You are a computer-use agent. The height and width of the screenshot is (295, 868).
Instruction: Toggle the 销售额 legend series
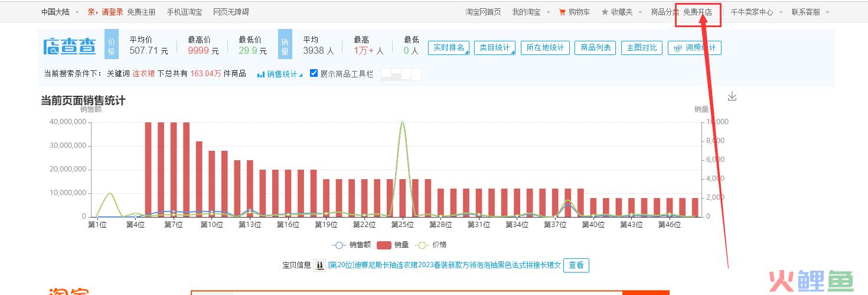coord(338,245)
